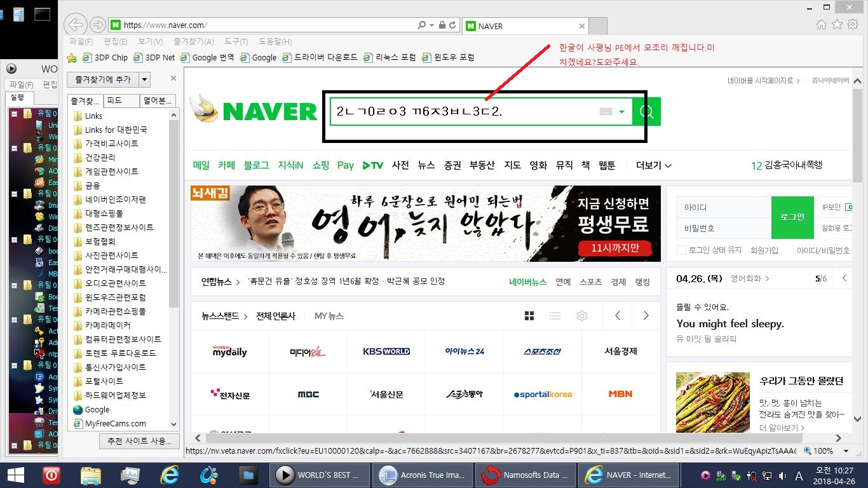This screenshot has width=868, height=488.
Task: Go to previous 영어회화 card
Action: pyautogui.click(x=844, y=278)
